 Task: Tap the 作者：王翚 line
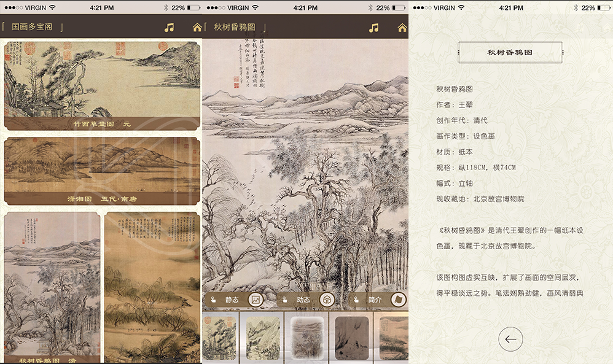point(455,105)
